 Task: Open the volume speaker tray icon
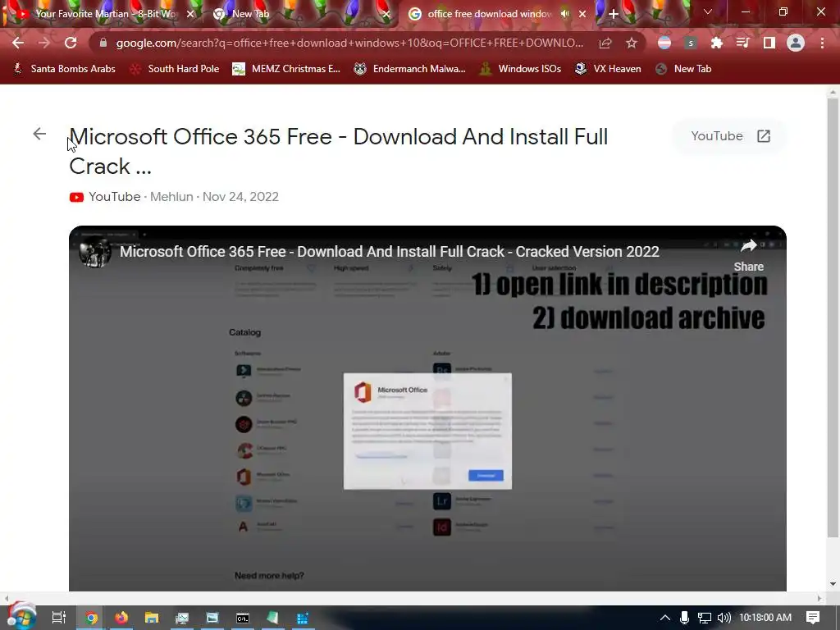pyautogui.click(x=724, y=618)
